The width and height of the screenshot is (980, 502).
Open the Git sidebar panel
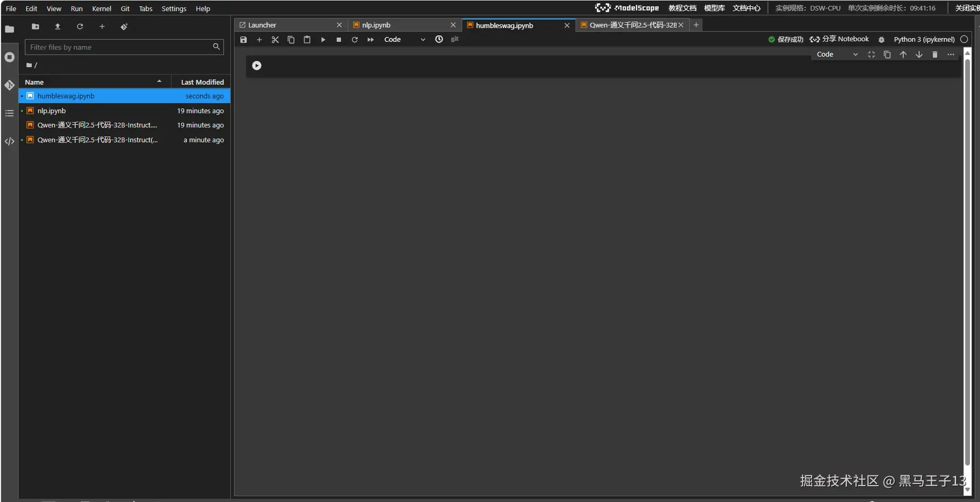[x=10, y=85]
